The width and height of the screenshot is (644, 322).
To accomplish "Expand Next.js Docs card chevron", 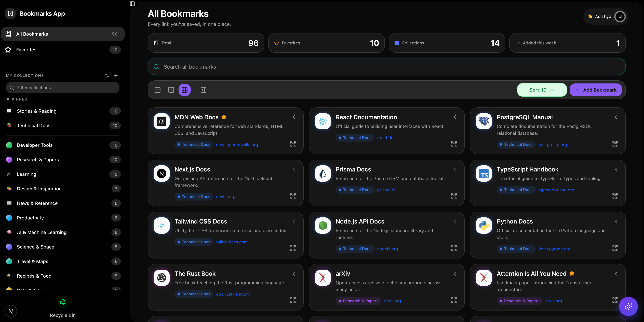I will (x=294, y=169).
